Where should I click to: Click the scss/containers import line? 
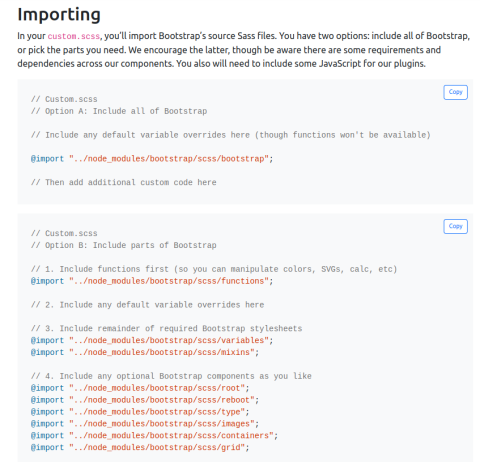154,436
